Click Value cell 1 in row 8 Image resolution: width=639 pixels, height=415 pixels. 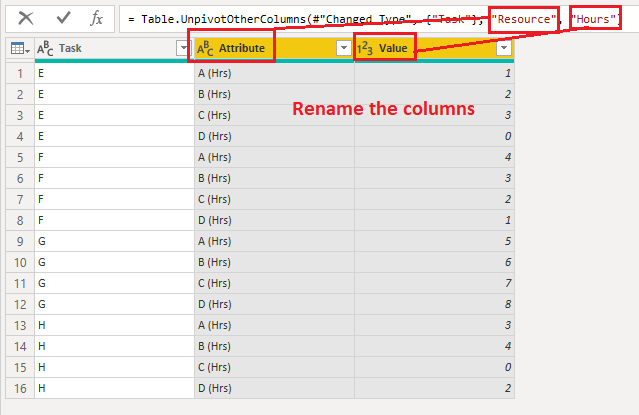pos(434,220)
